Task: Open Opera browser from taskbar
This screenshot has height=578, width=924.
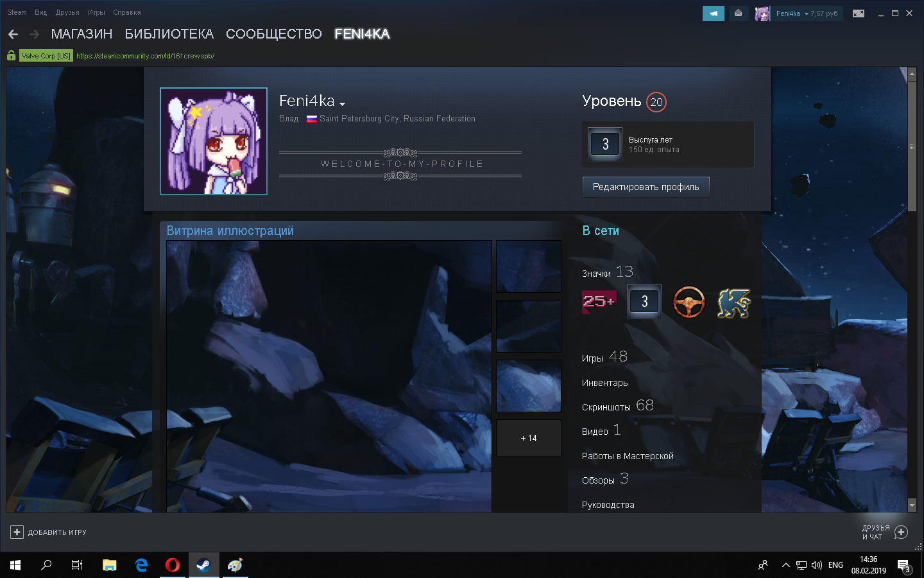Action: (x=173, y=565)
